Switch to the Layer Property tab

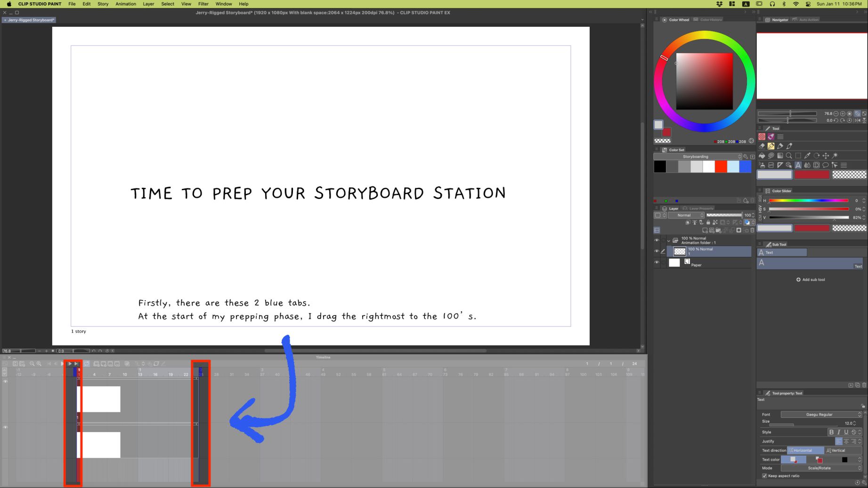point(698,208)
